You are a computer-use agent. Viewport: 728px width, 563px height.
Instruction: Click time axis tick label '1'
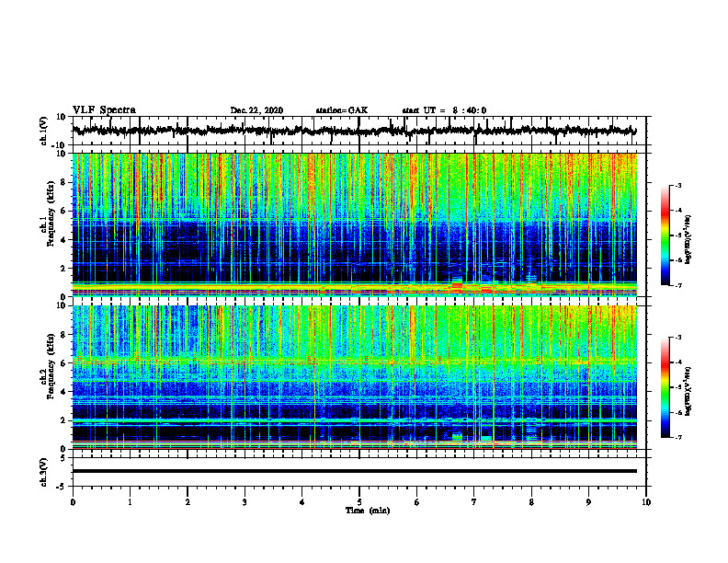130,502
